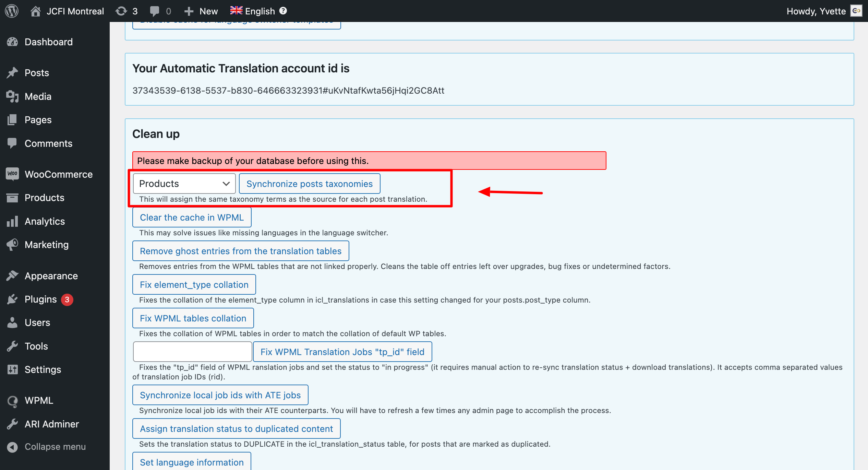Image resolution: width=868 pixels, height=470 pixels.
Task: Click the Collapse menu arrow icon
Action: (x=12, y=447)
